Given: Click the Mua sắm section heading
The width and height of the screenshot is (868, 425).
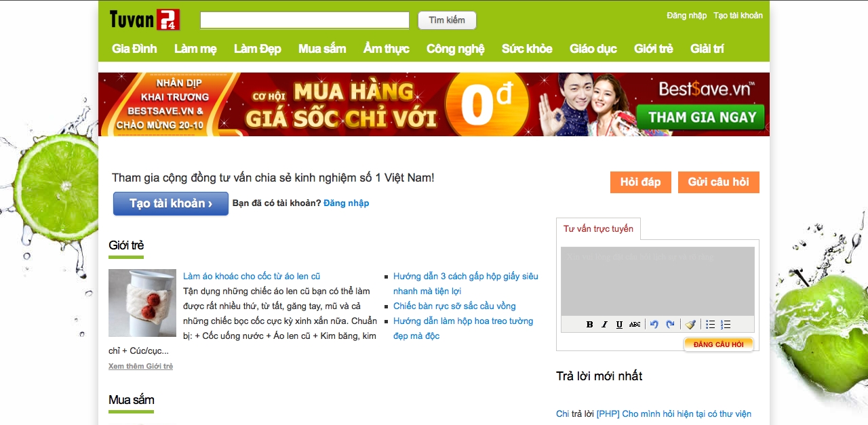Looking at the screenshot, I should click(x=132, y=400).
